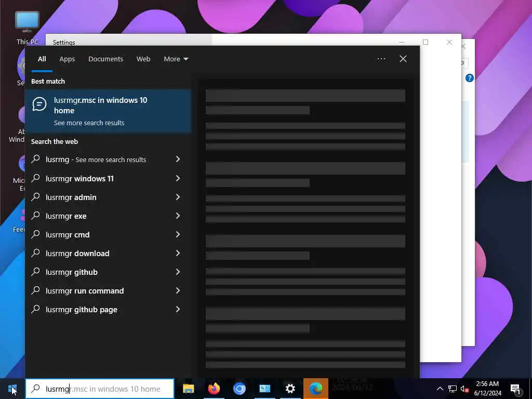
Task: Expand arrow for lusrmgr admin
Action: [178, 197]
